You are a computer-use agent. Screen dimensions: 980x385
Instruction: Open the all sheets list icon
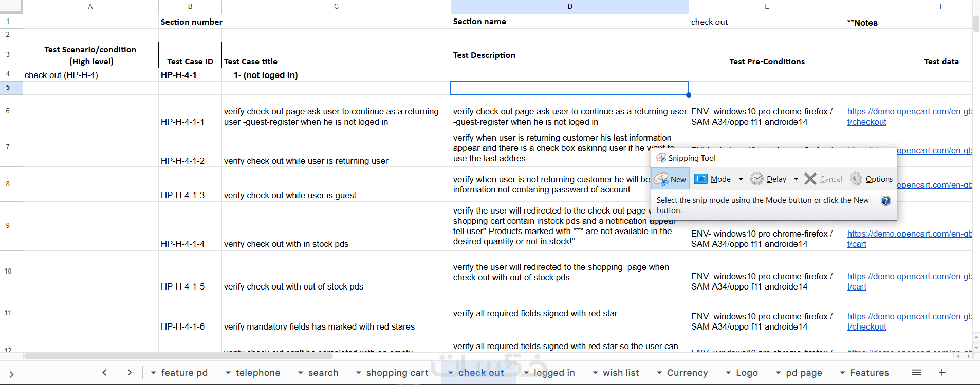[x=916, y=373]
